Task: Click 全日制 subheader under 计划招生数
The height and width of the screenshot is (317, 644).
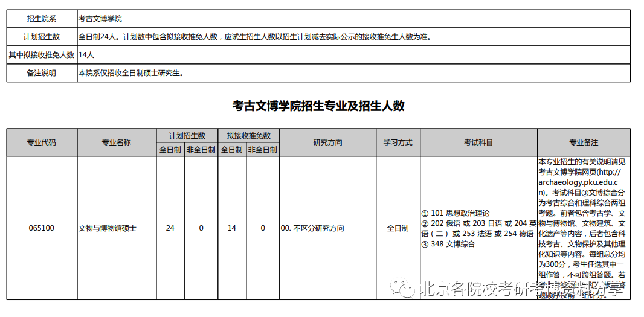Action: click(170, 150)
